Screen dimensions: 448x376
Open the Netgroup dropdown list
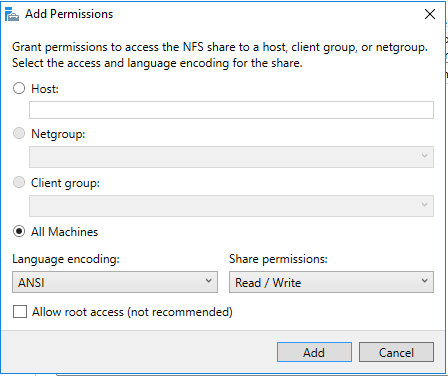click(231, 157)
